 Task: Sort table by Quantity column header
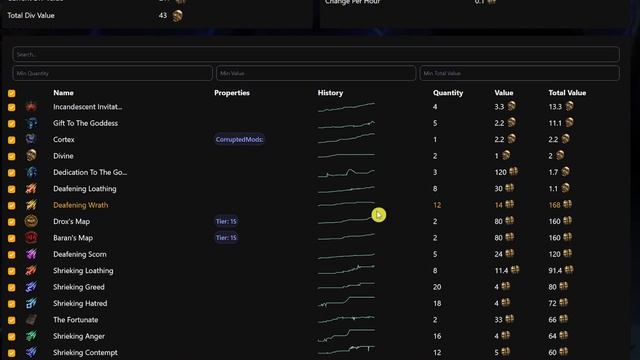point(448,93)
